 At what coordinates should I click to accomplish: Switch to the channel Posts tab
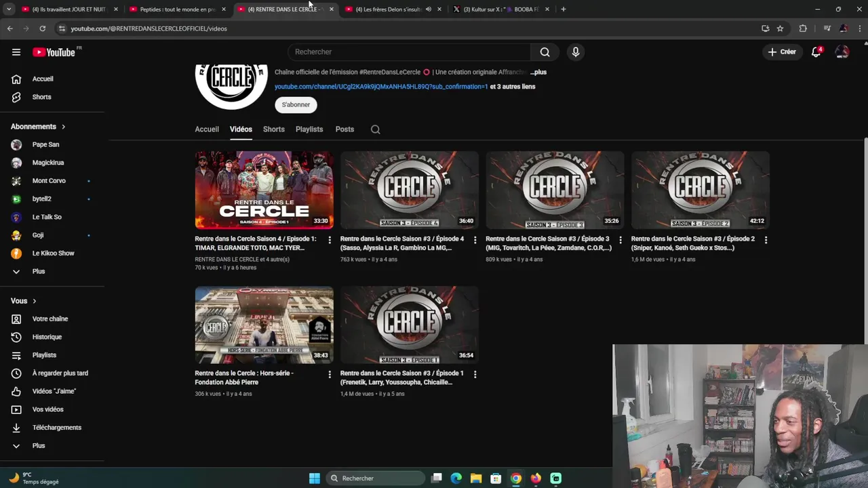(344, 129)
